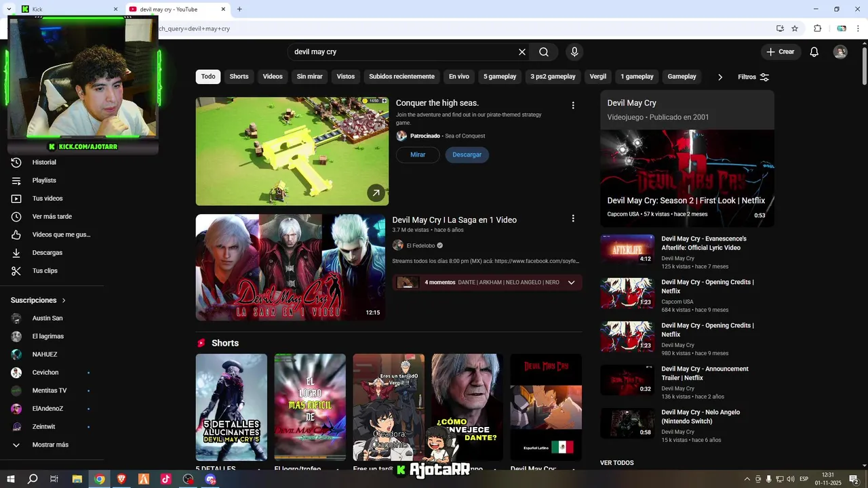Start voice search with the microphone icon

point(574,52)
